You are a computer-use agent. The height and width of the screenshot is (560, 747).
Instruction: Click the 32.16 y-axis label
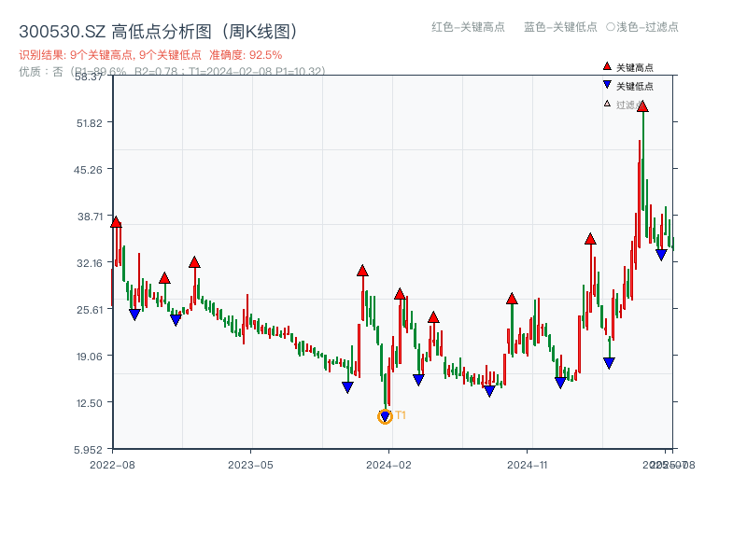click(x=90, y=263)
